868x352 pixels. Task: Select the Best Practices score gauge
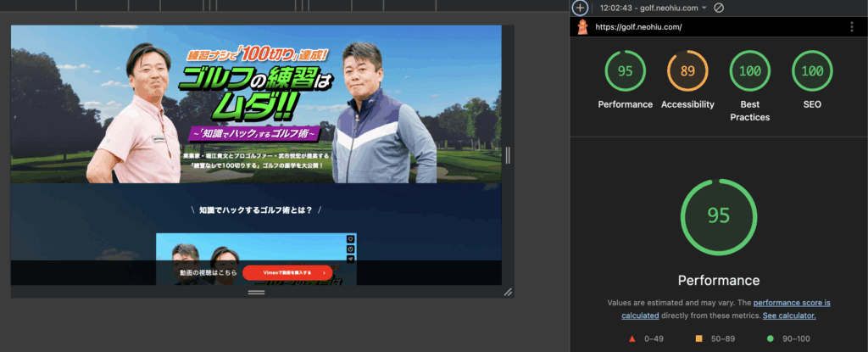click(x=749, y=71)
